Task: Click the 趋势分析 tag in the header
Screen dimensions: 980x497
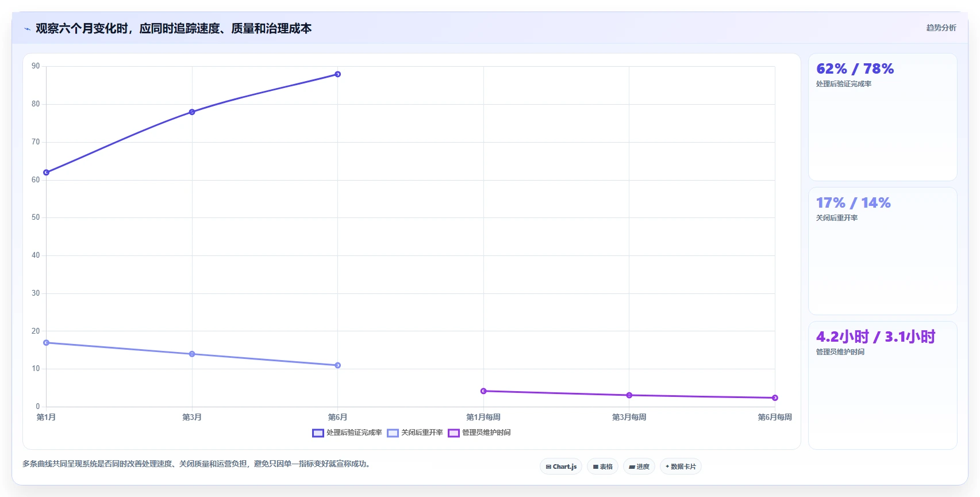Action: (941, 28)
